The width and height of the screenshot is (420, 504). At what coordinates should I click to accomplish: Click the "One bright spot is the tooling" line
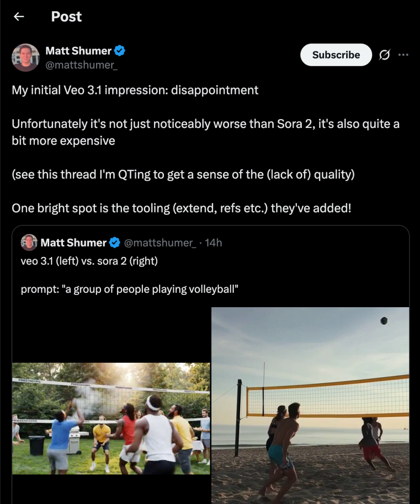click(x=181, y=208)
